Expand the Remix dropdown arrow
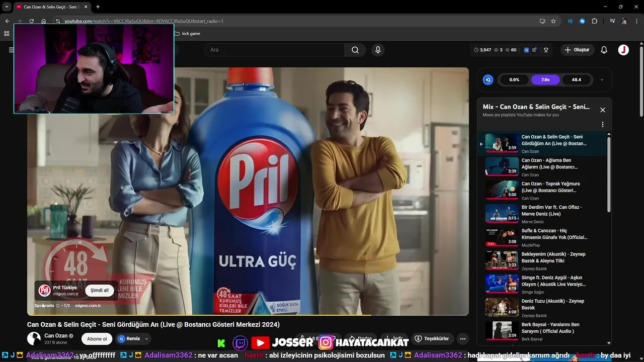Viewport: 644px width, 362px height. pos(146,339)
